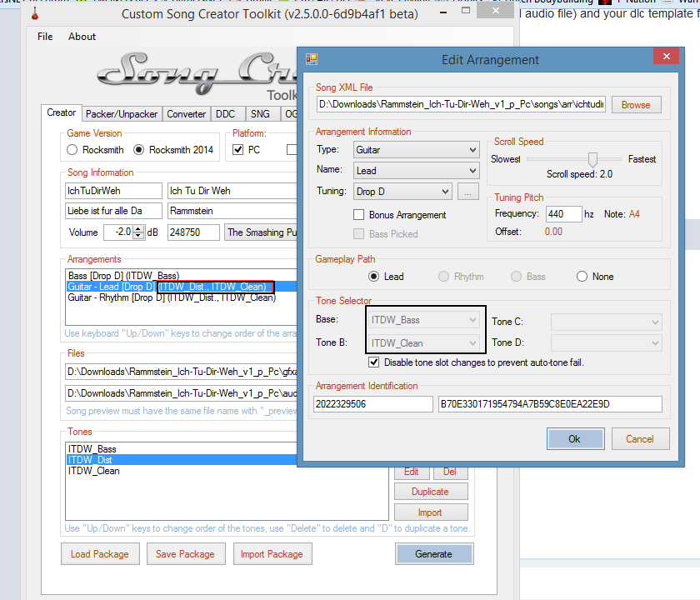Image resolution: width=700 pixels, height=600 pixels.
Task: Increase the Volume with up arrow
Action: pyautogui.click(x=138, y=229)
